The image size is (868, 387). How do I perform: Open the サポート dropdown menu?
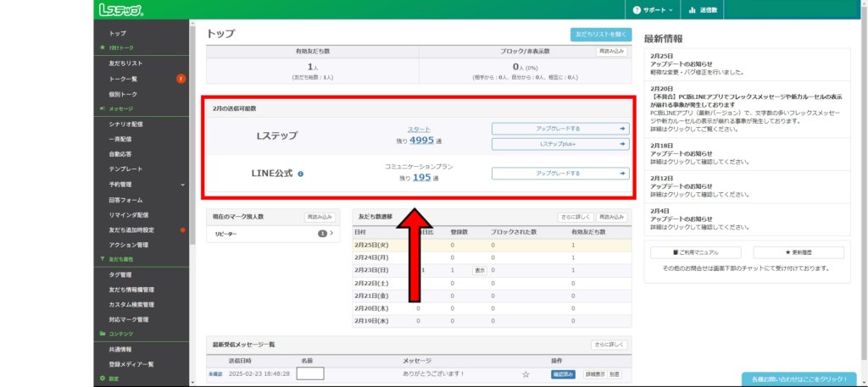[x=653, y=10]
